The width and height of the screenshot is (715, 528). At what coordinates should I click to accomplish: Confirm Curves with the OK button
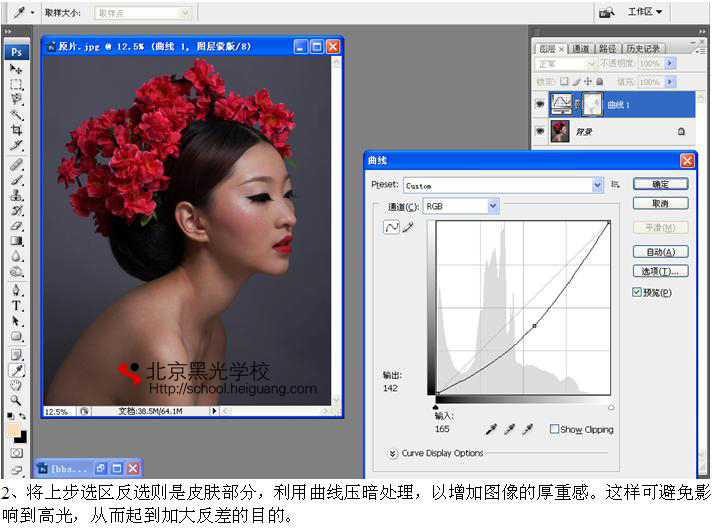tap(660, 184)
